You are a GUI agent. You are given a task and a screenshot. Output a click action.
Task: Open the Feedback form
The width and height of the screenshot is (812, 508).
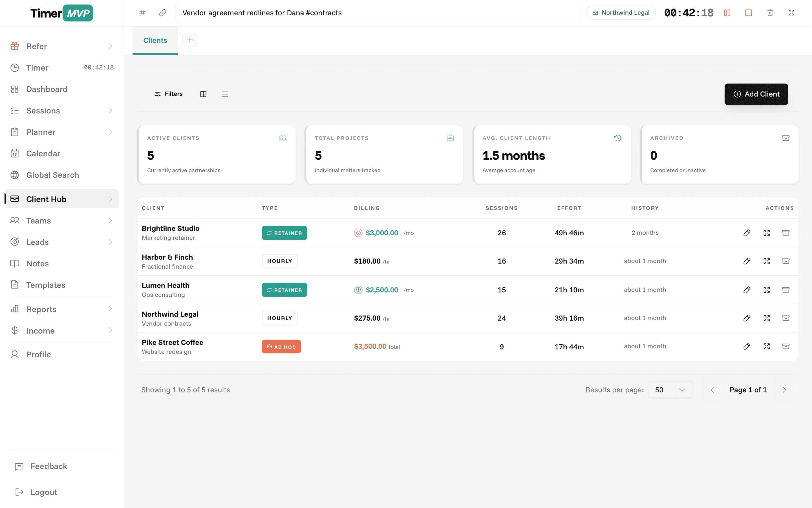[x=41, y=466]
